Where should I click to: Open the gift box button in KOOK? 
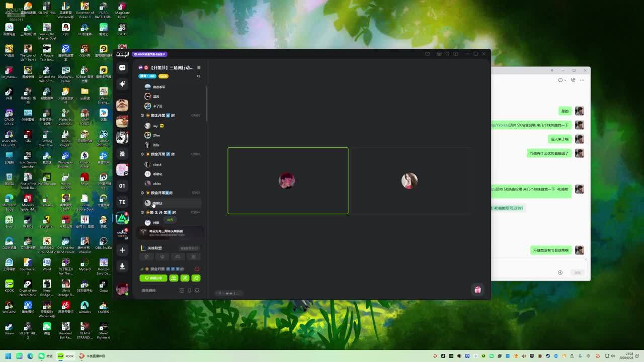pos(477,289)
